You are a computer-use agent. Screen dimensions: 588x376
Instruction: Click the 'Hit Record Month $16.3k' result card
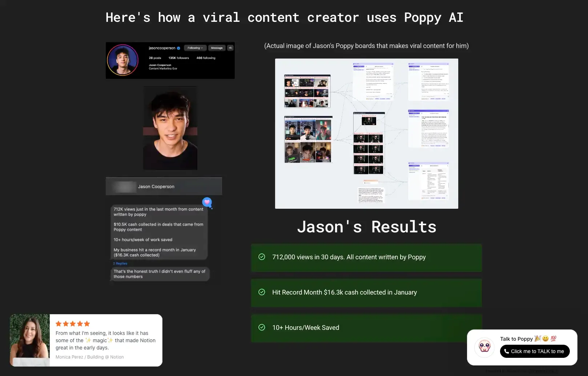point(366,293)
